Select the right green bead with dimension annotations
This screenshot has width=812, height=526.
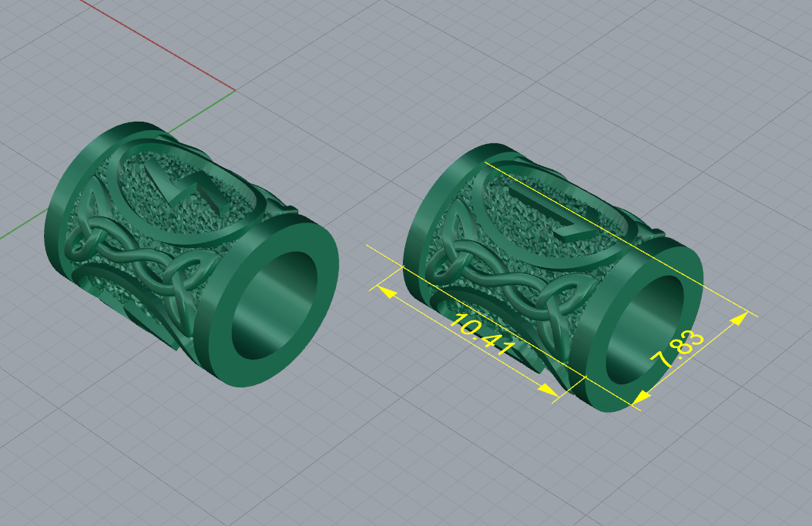pyautogui.click(x=553, y=278)
